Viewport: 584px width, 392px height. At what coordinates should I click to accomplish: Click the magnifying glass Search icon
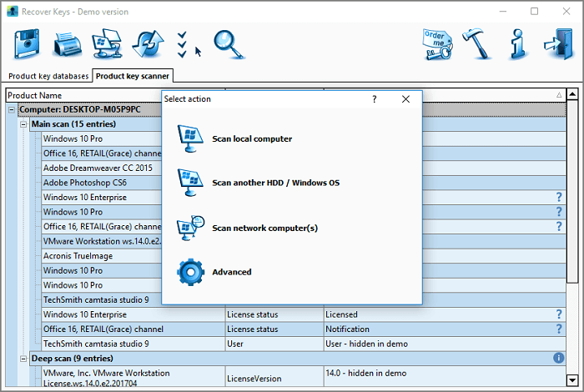point(225,42)
